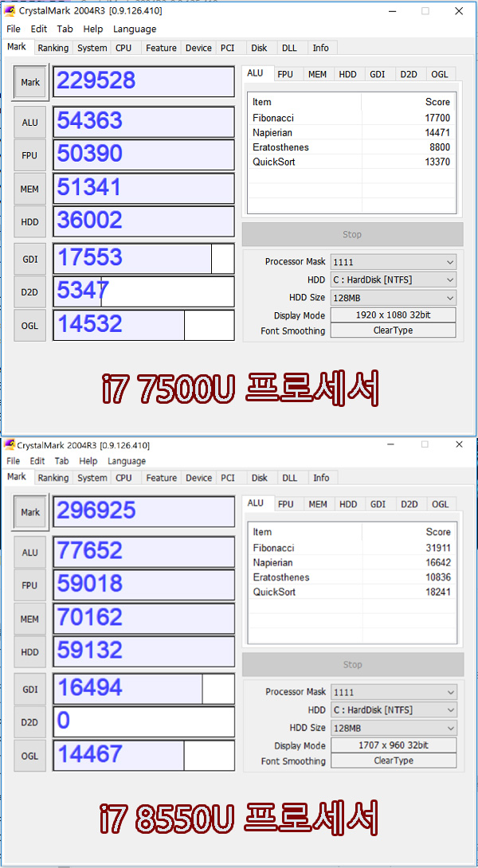Run GDI test beside score 17553

pos(30,259)
